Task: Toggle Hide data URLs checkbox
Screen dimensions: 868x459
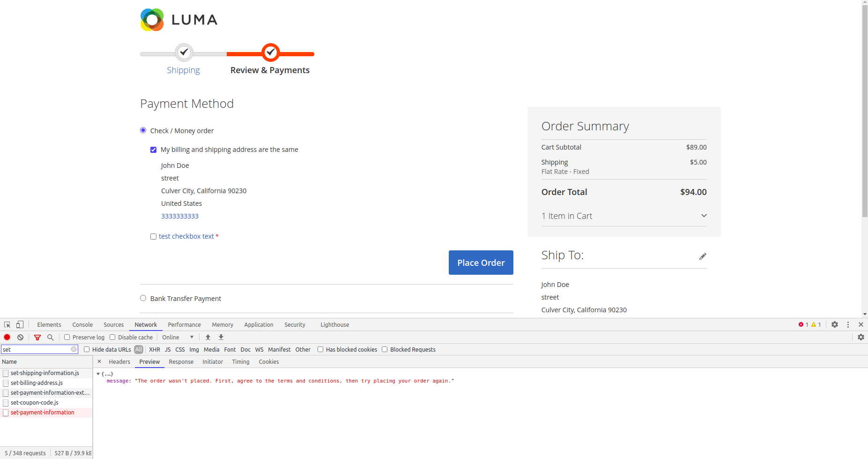Action: click(x=87, y=349)
